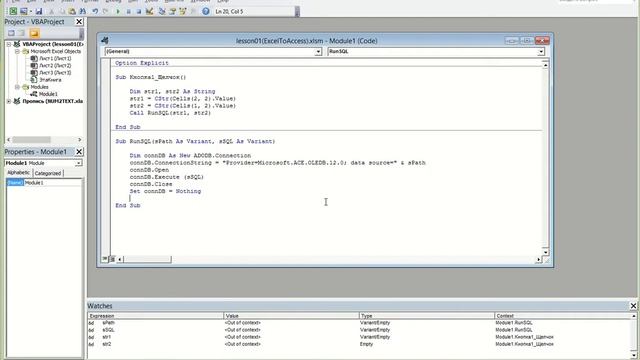Open the Insert UserForm dropdown arrow
The width and height of the screenshot is (640, 360).
31,11
